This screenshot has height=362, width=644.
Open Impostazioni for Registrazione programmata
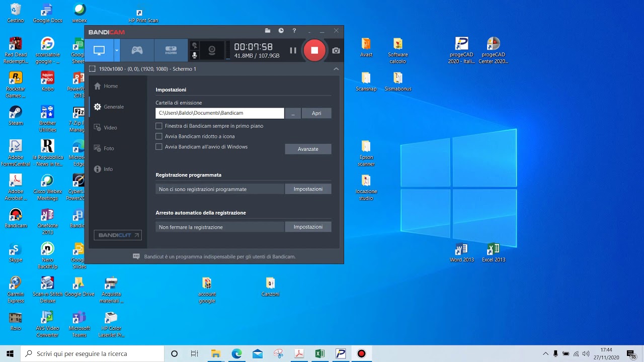(x=308, y=189)
